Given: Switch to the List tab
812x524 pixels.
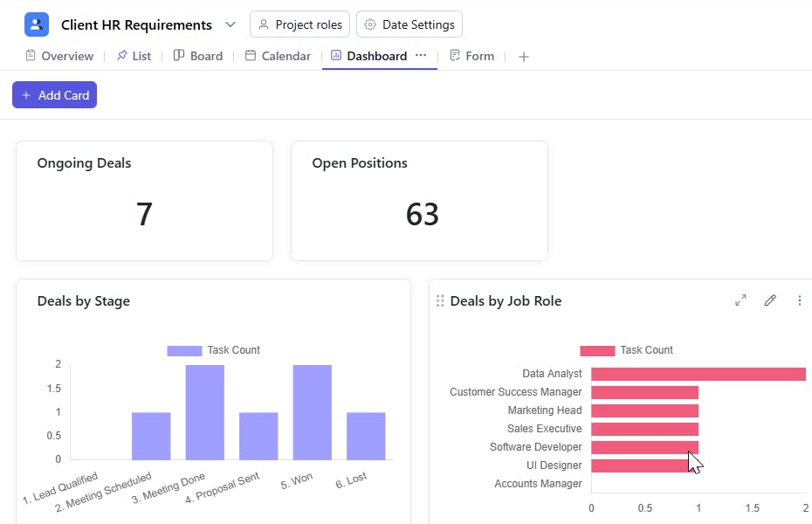Looking at the screenshot, I should (x=134, y=56).
